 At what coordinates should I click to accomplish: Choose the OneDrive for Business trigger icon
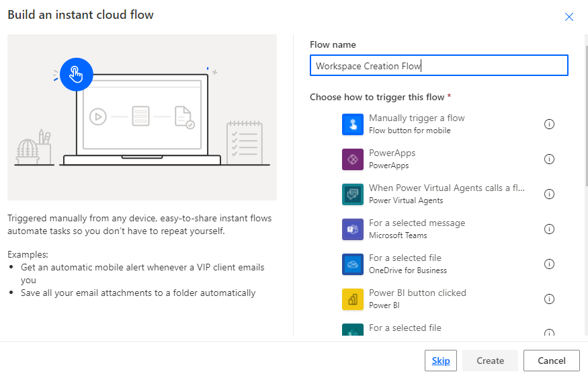[353, 264]
